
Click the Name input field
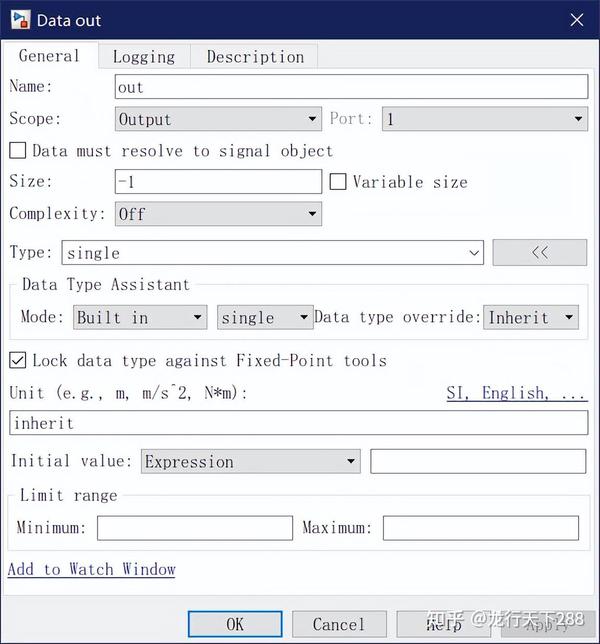click(x=352, y=87)
